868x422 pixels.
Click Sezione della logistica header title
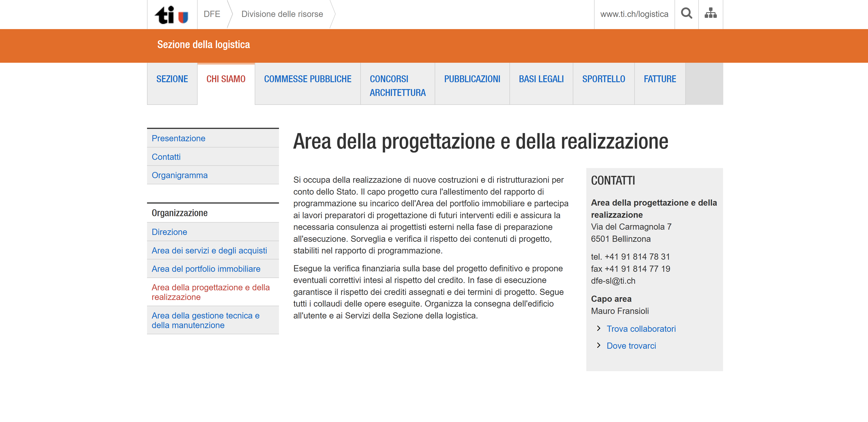click(x=204, y=44)
